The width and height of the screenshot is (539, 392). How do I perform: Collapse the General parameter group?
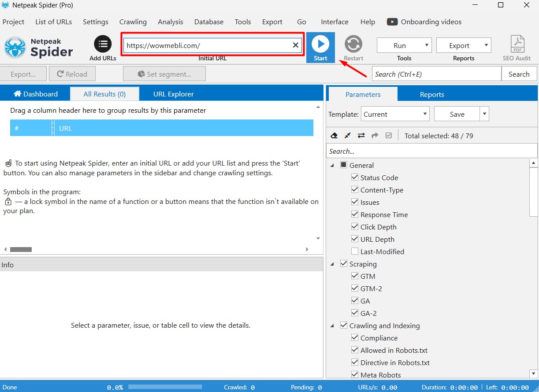point(333,165)
